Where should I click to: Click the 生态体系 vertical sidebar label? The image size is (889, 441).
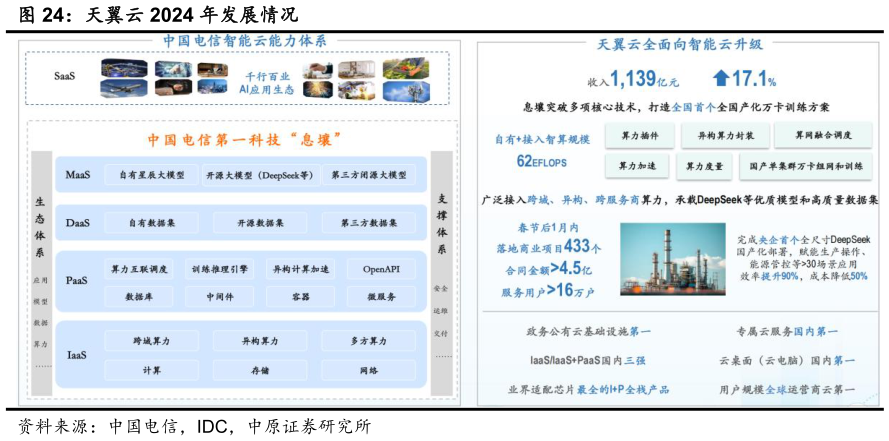click(39, 227)
